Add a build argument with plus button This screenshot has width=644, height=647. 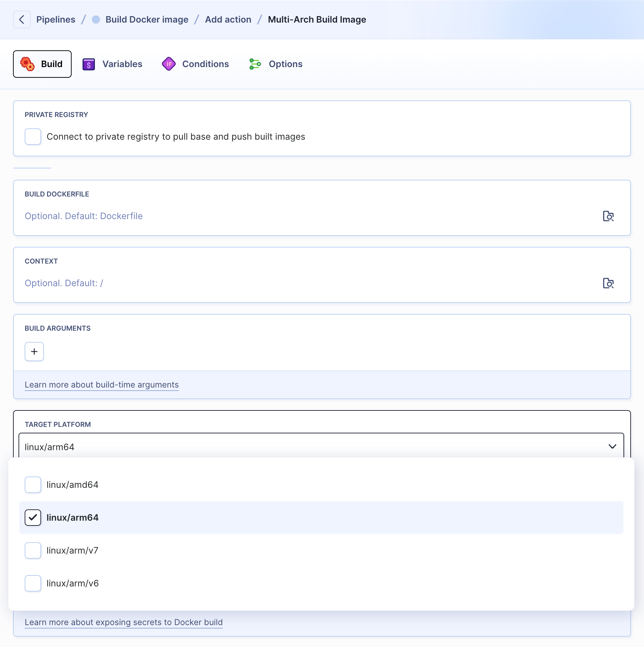(34, 352)
